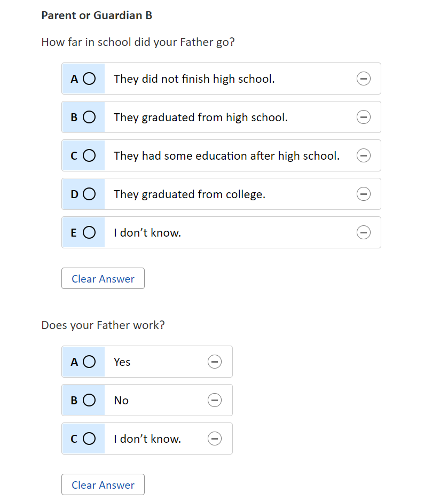448x501 pixels.
Task: Select radio C 'I don't know' for Father work
Action: click(x=89, y=439)
